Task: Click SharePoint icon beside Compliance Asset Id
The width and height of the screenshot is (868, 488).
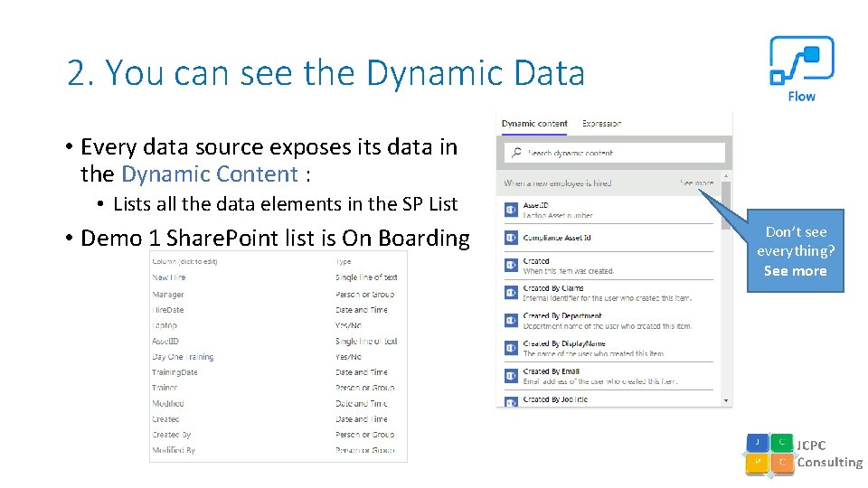Action: click(x=512, y=238)
